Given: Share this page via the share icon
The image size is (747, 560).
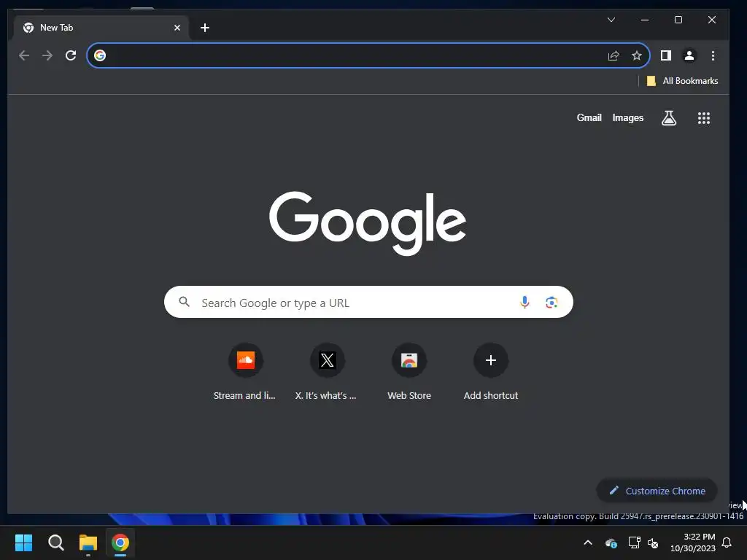Looking at the screenshot, I should 614,55.
